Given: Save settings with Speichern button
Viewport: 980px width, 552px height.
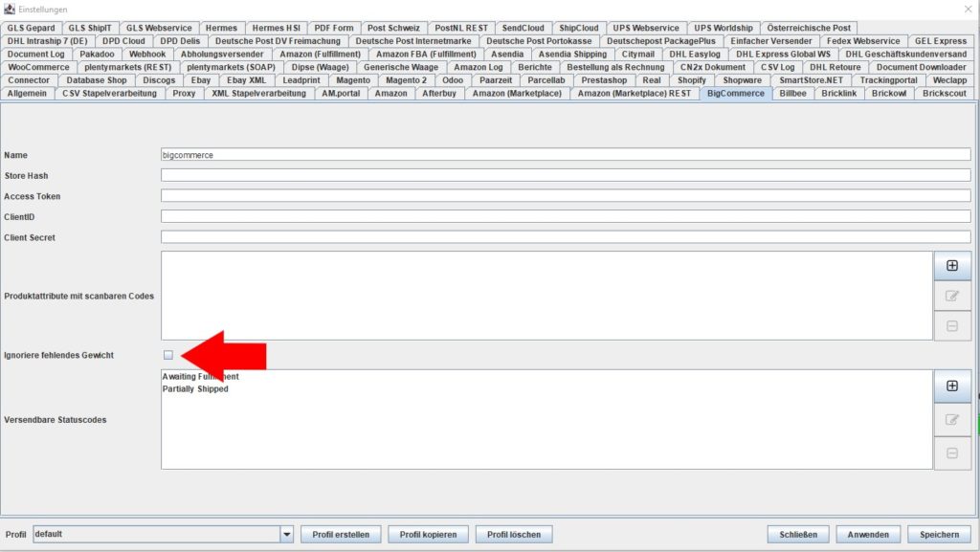Looking at the screenshot, I should pos(940,535).
